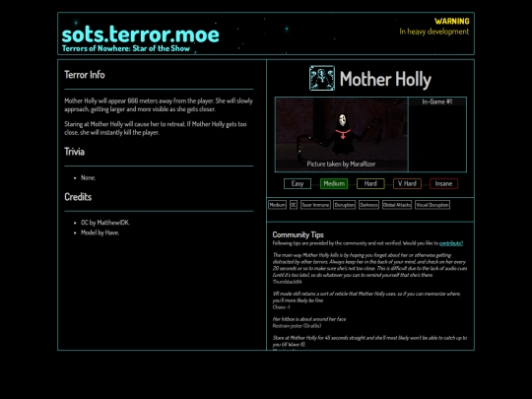Open the contribute link in Community Tips
The height and width of the screenshot is (399, 532).
(451, 243)
